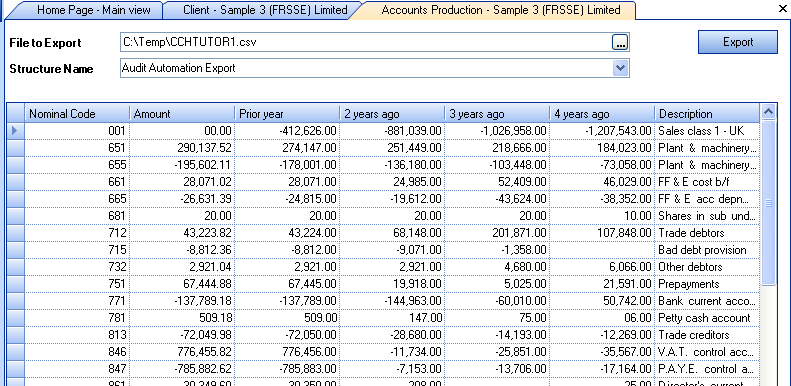Click Trade creditors description cell
This screenshot has height=386, width=791.
[x=707, y=335]
